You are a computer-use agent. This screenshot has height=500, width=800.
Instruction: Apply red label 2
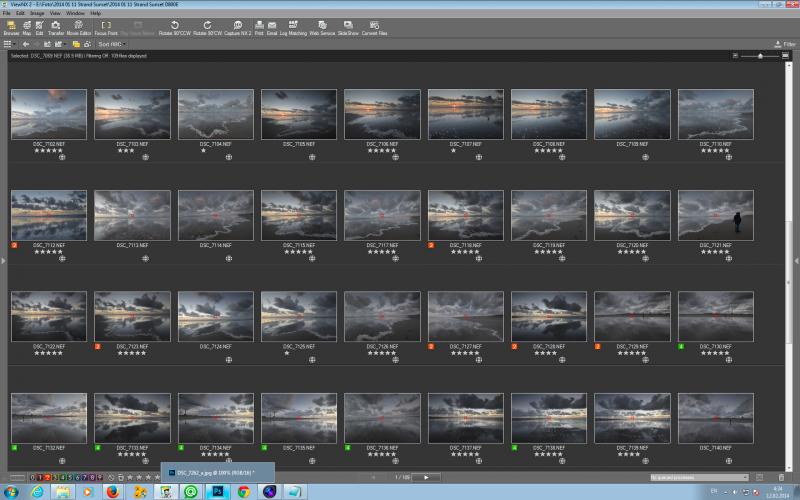47,478
